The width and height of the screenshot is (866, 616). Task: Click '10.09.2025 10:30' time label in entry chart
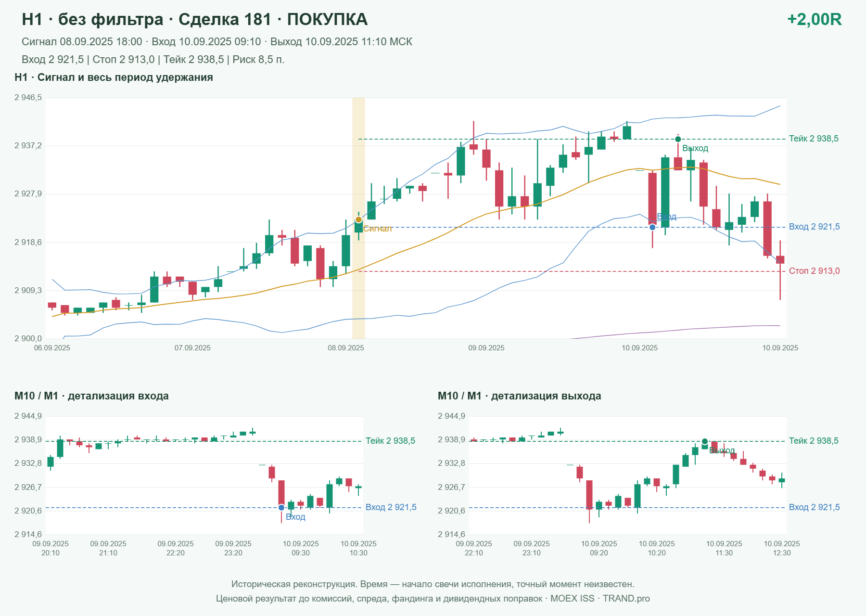(358, 548)
